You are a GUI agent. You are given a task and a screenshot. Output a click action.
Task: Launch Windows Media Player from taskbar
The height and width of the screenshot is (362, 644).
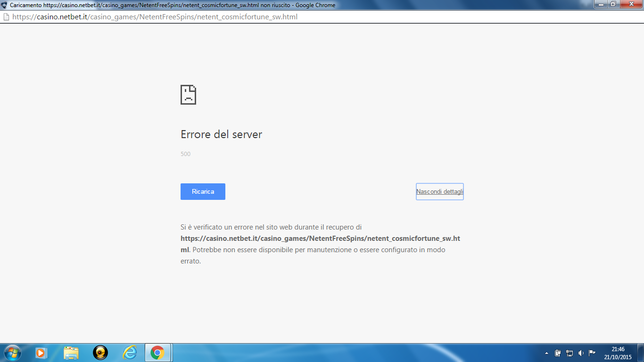tap(41, 353)
